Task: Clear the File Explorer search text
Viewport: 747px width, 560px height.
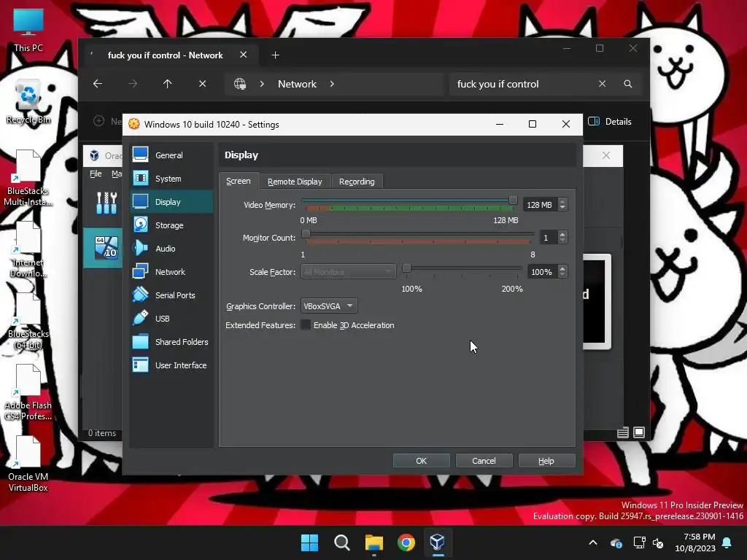Action: point(602,84)
